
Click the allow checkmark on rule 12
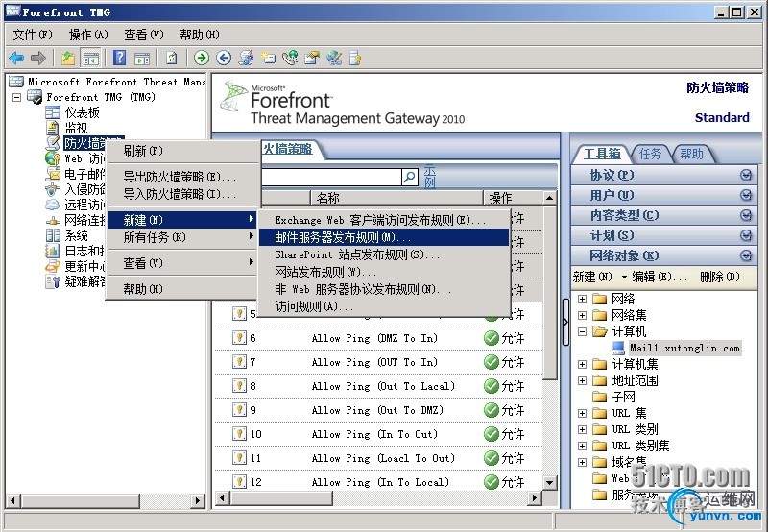(x=491, y=482)
